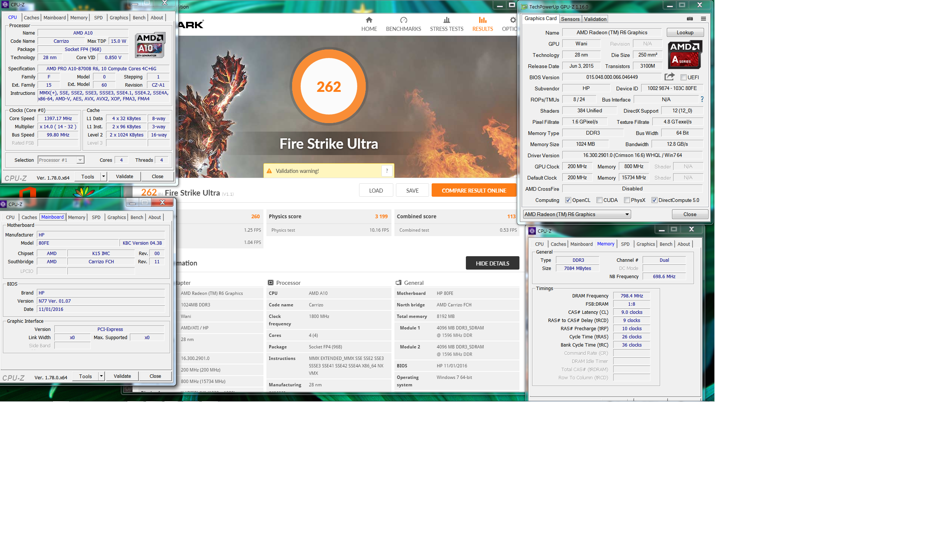Viewport: 931px width, 560px height.
Task: Open the SPD tab in top CPU-Z window
Action: [98, 17]
